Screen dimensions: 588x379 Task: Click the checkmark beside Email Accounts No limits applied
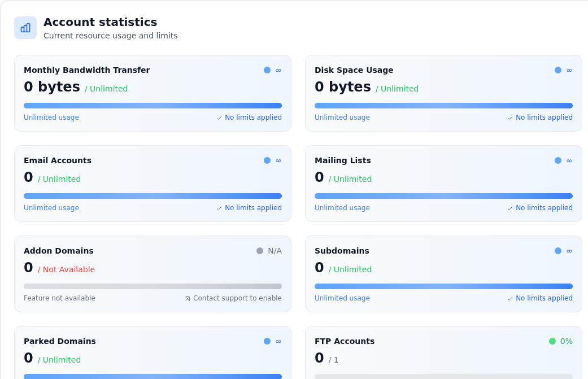[219, 208]
